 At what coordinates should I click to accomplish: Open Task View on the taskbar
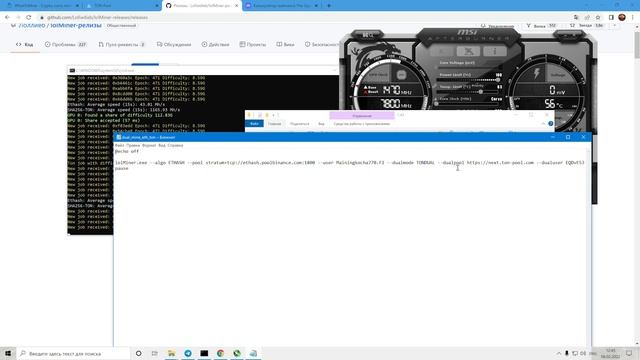[155, 353]
